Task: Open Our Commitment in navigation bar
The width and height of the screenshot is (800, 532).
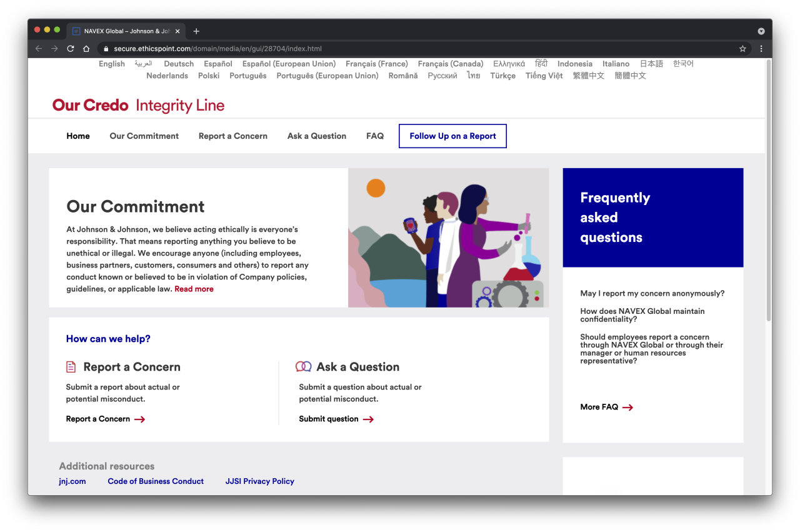Action: [144, 136]
